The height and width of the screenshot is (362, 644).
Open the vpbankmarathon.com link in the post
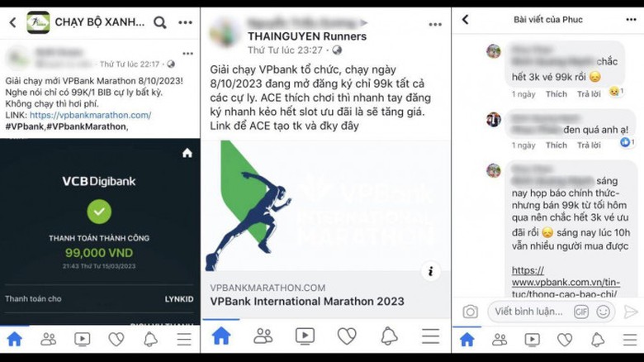pos(90,115)
